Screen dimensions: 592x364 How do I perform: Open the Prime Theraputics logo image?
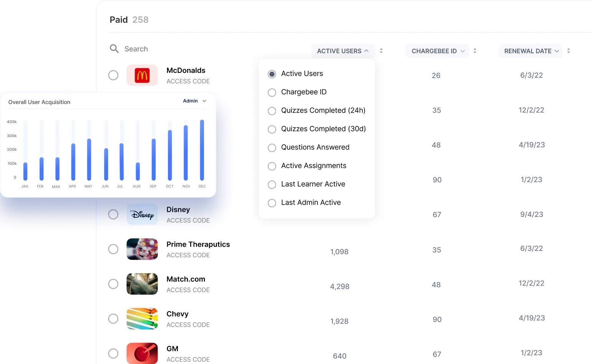142,249
